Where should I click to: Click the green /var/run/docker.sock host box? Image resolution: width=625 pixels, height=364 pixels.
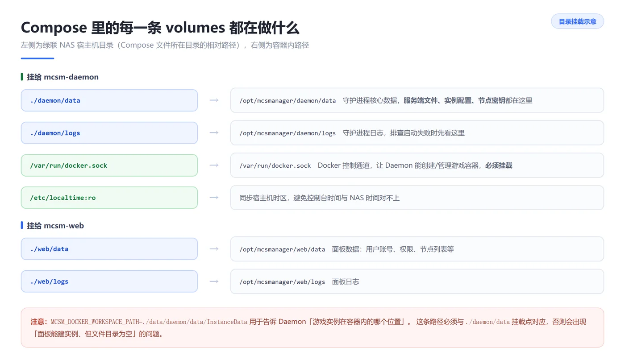click(x=109, y=165)
